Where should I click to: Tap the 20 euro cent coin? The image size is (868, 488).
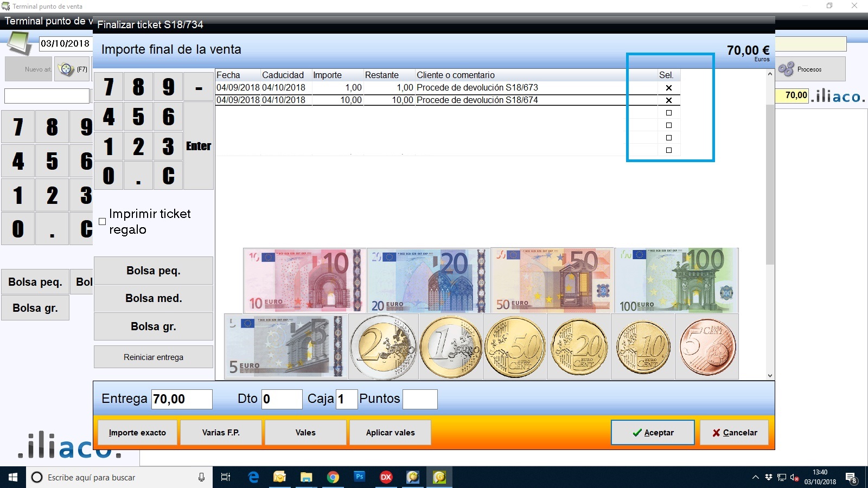click(x=579, y=346)
